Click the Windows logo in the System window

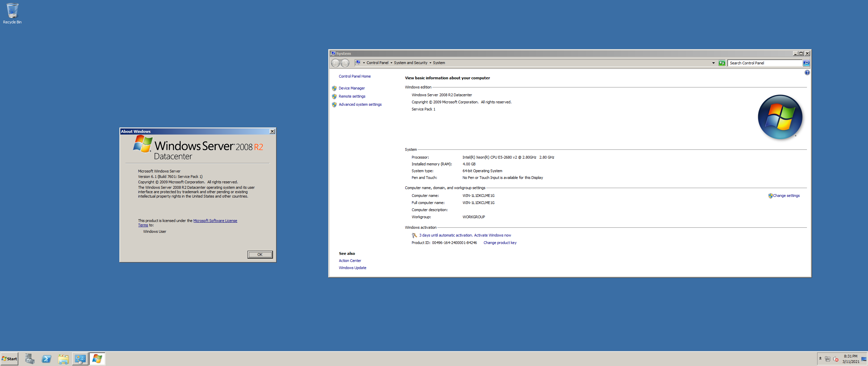click(x=780, y=117)
